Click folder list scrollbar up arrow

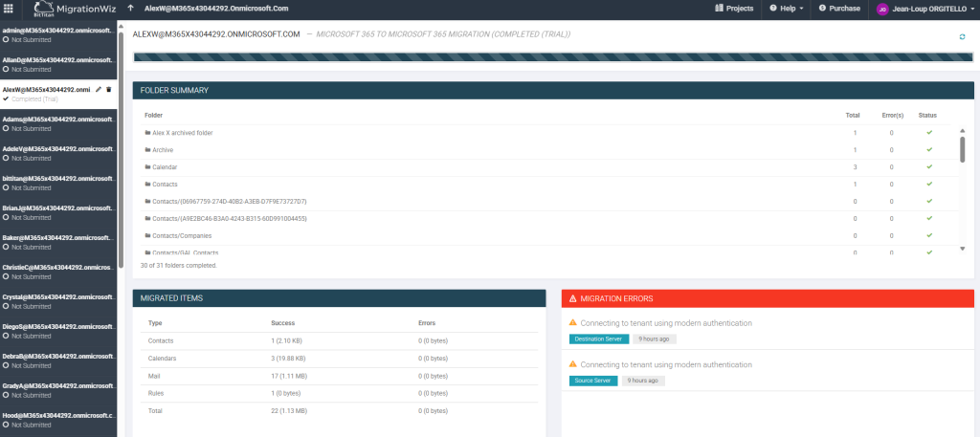(963, 130)
